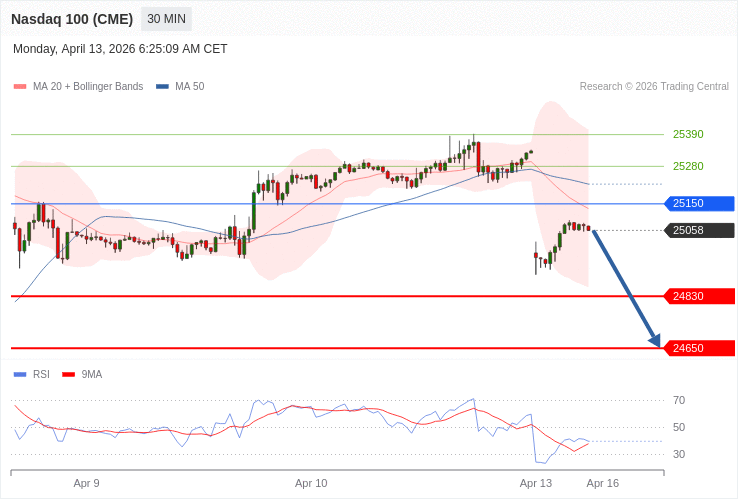The height and width of the screenshot is (500, 738).
Task: Click the MA 50 legend label
Action: click(x=190, y=87)
